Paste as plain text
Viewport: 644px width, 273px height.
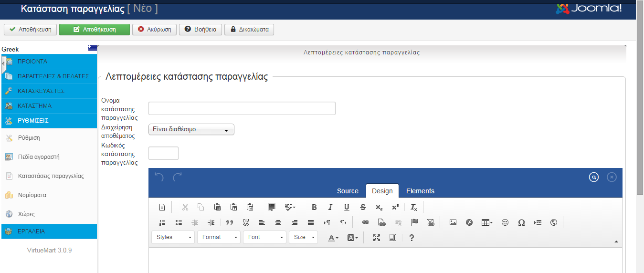pos(233,207)
